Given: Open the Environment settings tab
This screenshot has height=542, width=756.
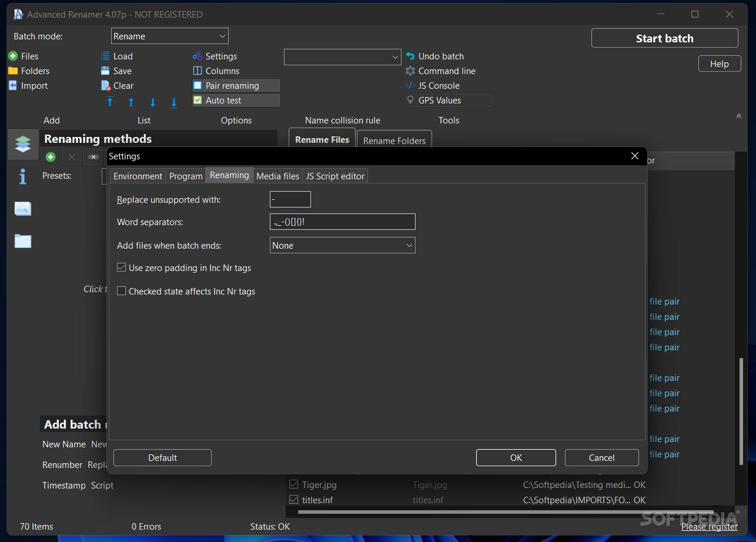Looking at the screenshot, I should pyautogui.click(x=138, y=176).
